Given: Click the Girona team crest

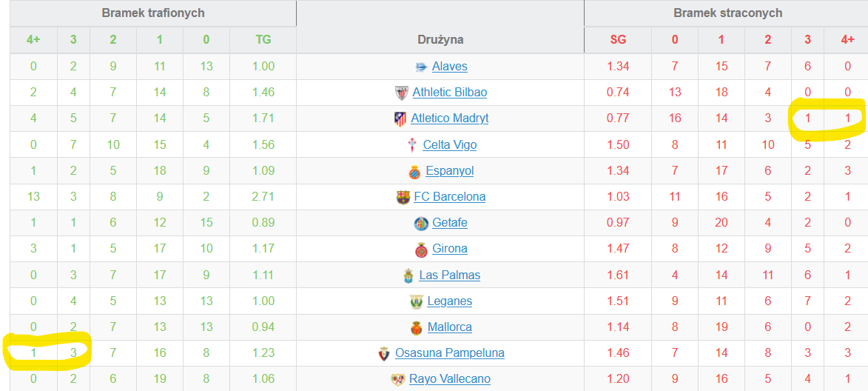Looking at the screenshot, I should pos(421,250).
